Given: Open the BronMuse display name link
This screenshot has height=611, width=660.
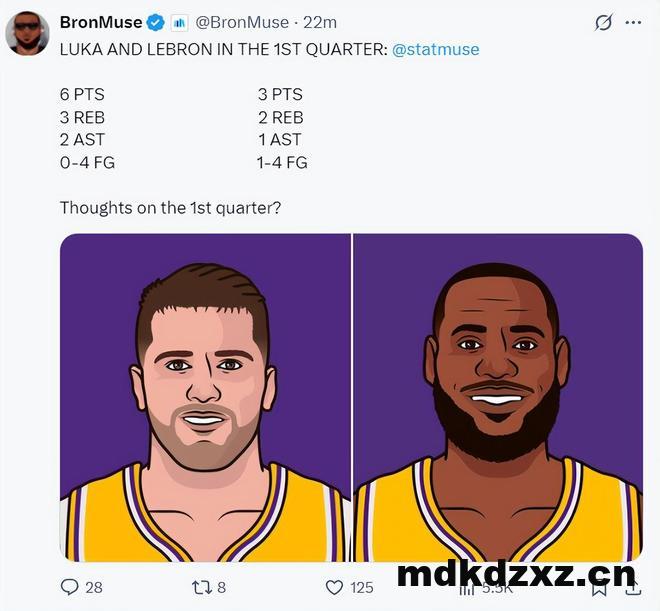Looking at the screenshot, I should 101,22.
